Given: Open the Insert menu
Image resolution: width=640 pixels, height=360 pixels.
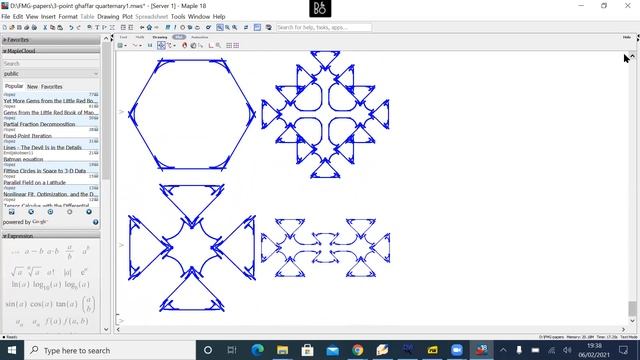Looking at the screenshot, I should point(48,17).
